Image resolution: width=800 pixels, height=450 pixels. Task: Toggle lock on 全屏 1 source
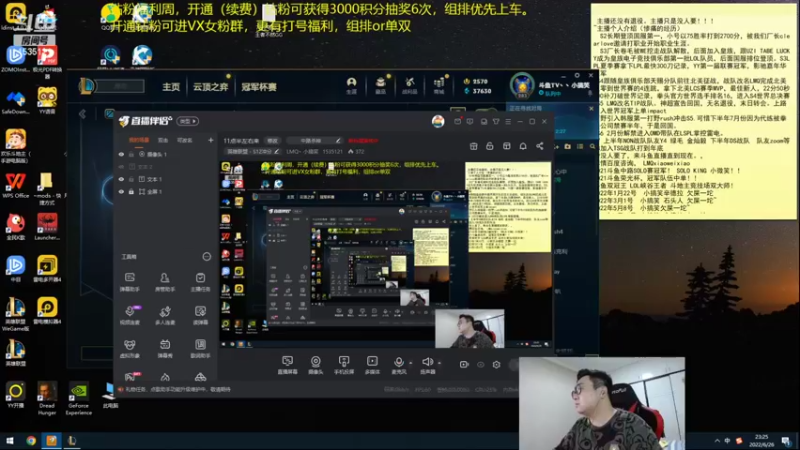click(132, 191)
